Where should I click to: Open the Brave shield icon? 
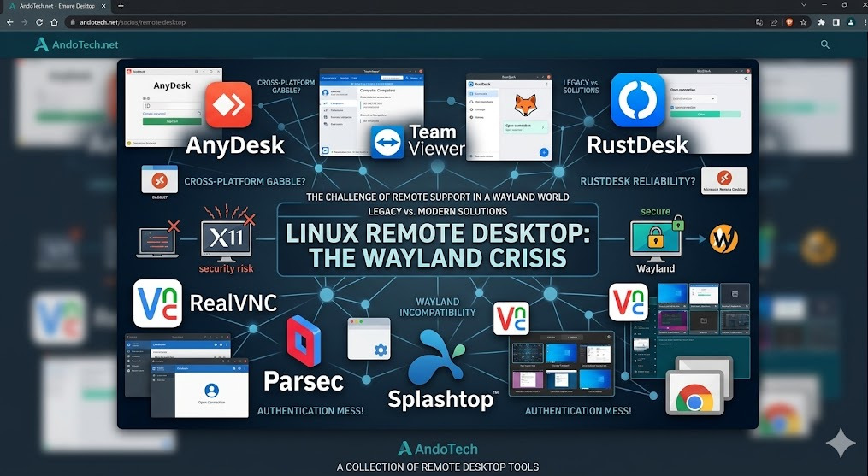click(788, 22)
